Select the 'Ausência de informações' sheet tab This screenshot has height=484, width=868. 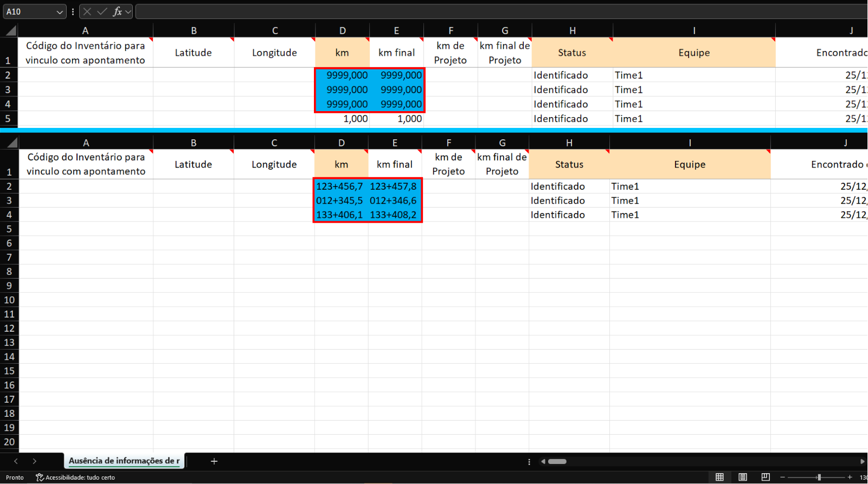tap(124, 461)
